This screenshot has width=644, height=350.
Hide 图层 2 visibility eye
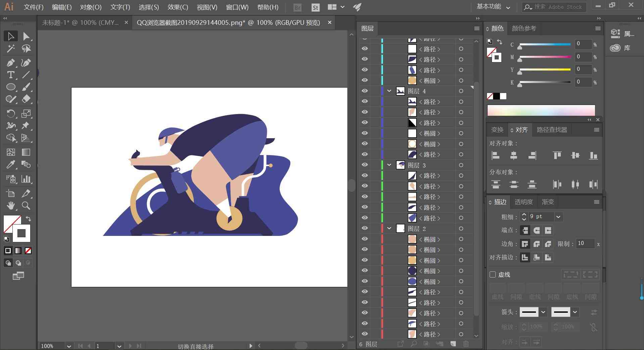(x=365, y=229)
